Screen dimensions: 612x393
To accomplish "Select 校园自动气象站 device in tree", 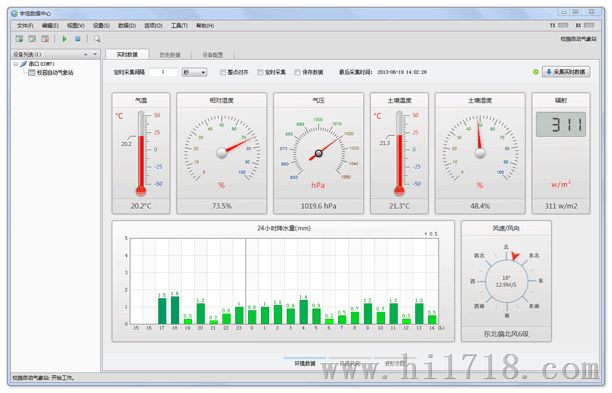I will [x=55, y=73].
